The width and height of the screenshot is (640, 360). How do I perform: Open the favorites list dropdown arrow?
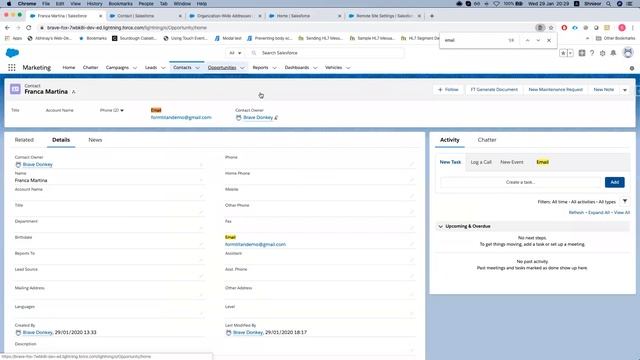point(570,53)
